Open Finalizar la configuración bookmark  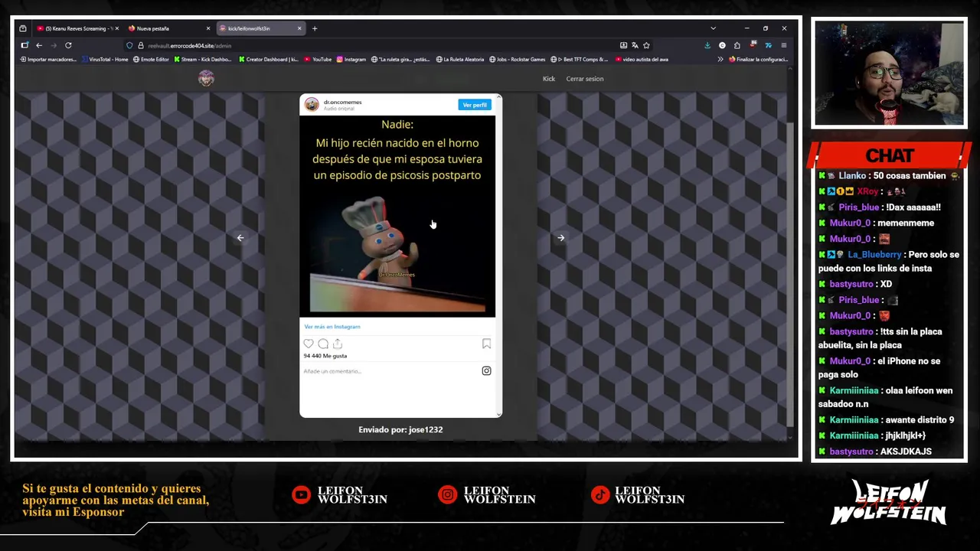click(758, 59)
